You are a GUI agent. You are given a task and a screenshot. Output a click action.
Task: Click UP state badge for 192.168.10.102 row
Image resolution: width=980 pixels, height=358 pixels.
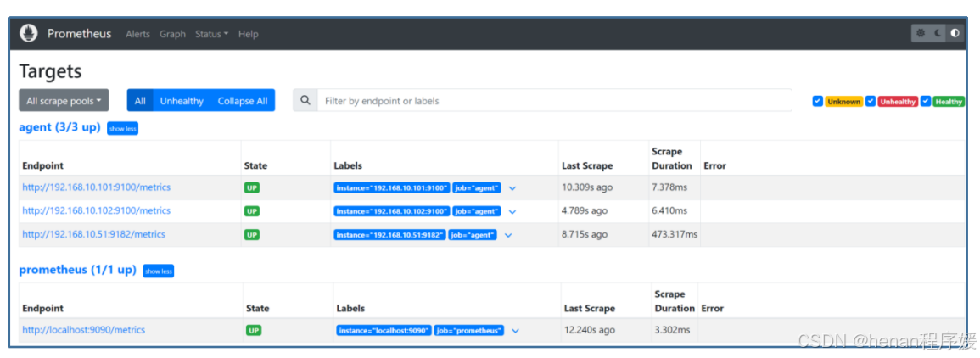(252, 211)
